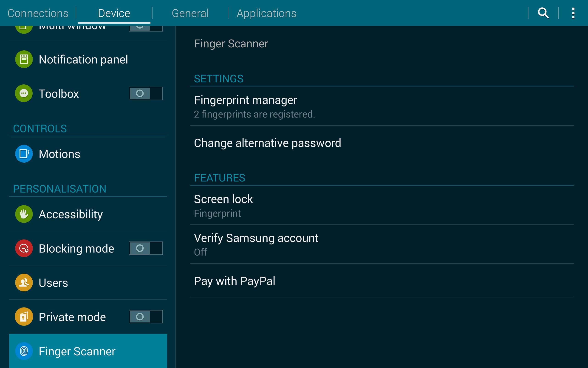The height and width of the screenshot is (368, 588).
Task: Click the 'Off' status under Verify Samsung account
Action: pos(201,252)
